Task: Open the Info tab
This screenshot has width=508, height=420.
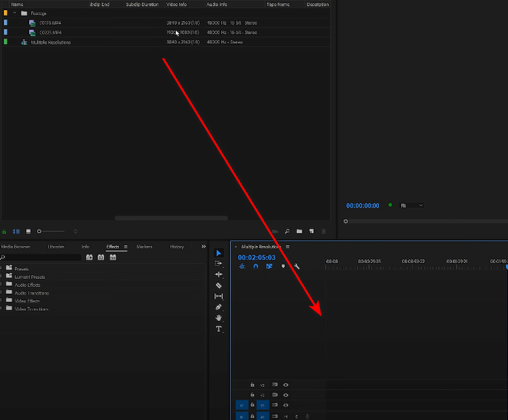Action: (86, 247)
